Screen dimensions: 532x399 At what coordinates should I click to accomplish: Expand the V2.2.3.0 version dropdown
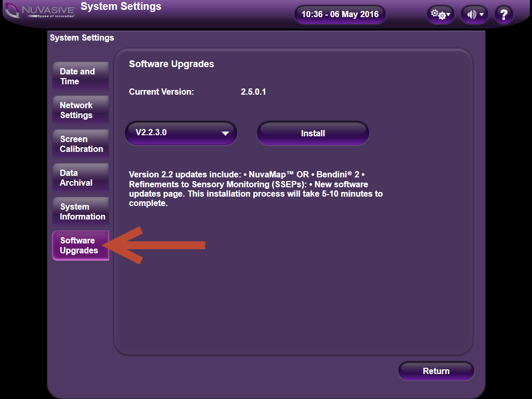click(x=181, y=133)
